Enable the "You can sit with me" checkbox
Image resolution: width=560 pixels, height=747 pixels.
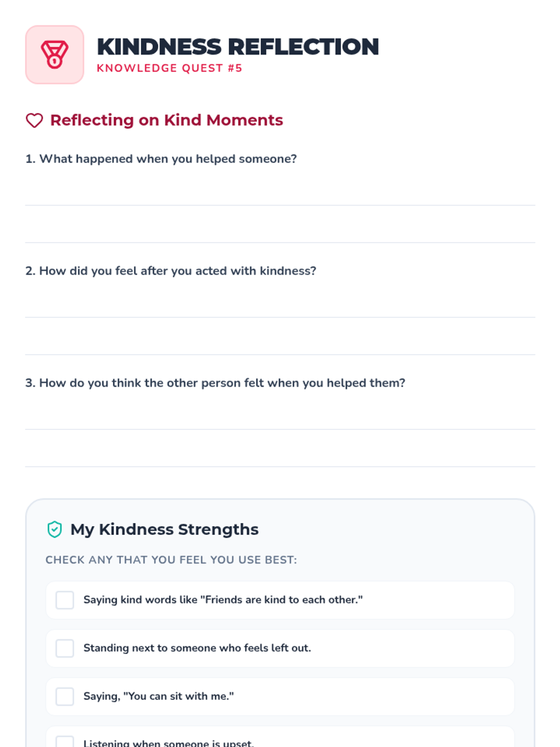click(x=65, y=696)
